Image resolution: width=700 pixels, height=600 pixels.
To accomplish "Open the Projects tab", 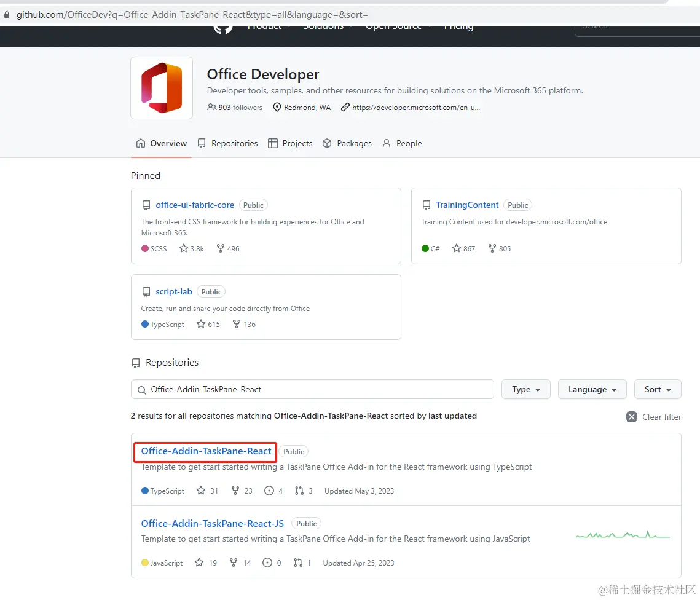I will point(290,143).
